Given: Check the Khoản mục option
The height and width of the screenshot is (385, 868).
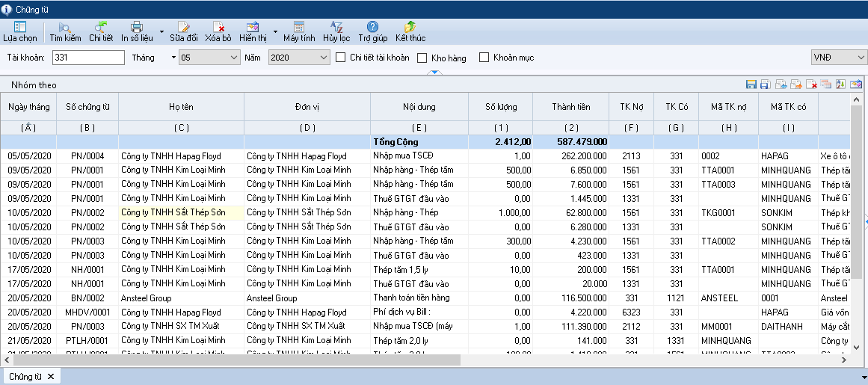Looking at the screenshot, I should 484,58.
